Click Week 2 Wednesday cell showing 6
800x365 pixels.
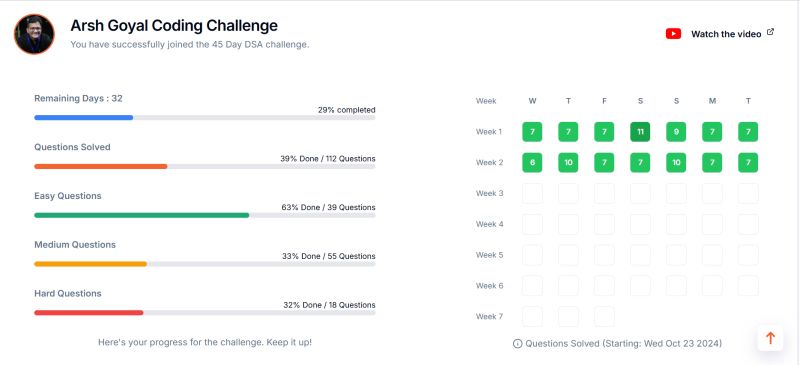pos(532,162)
